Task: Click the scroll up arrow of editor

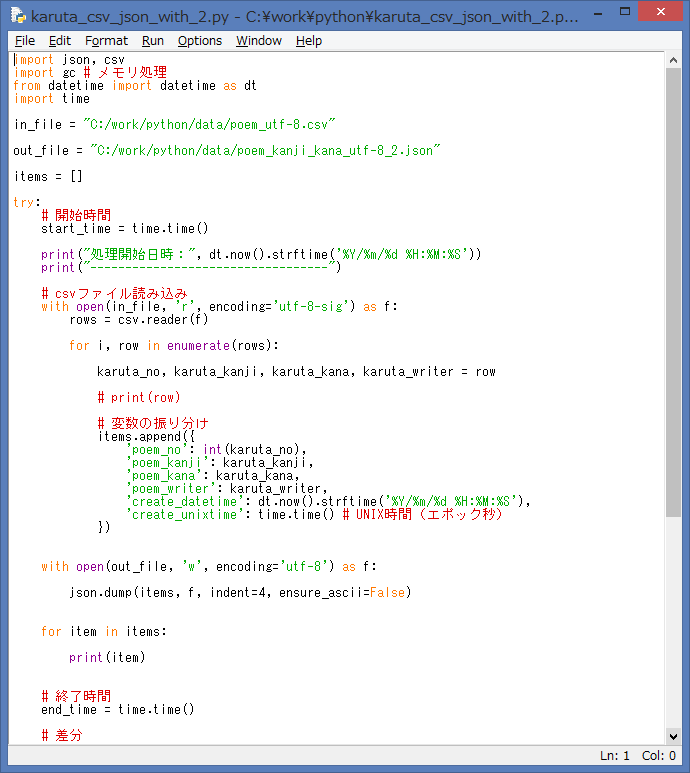Action: [x=674, y=60]
